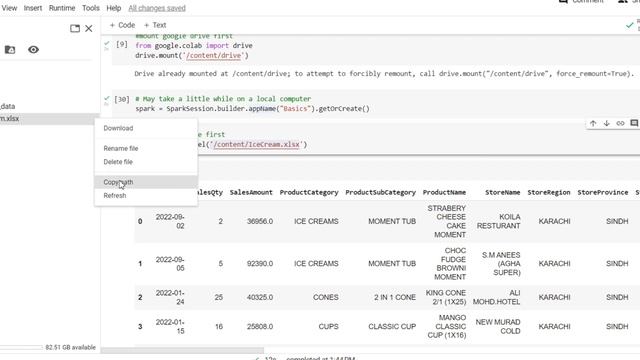Open the '/content/IceCream.xlsx' path link
This screenshot has height=360, width=640.
[x=257, y=144]
